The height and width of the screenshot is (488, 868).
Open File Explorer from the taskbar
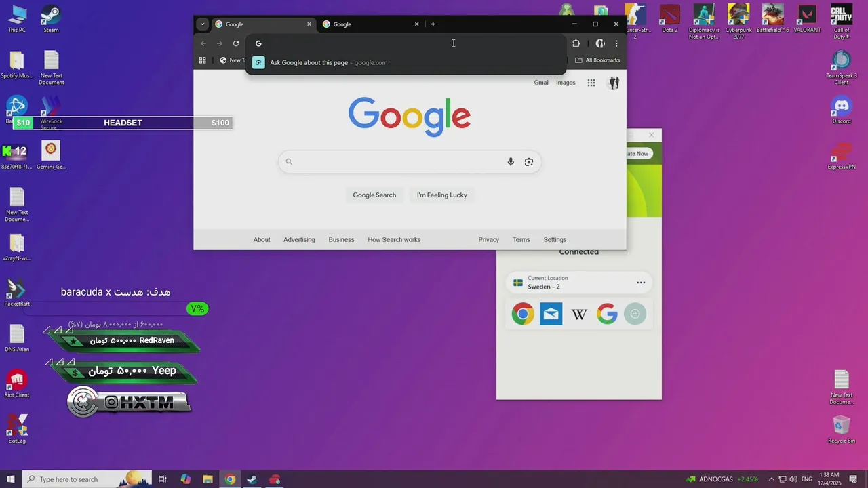208,479
